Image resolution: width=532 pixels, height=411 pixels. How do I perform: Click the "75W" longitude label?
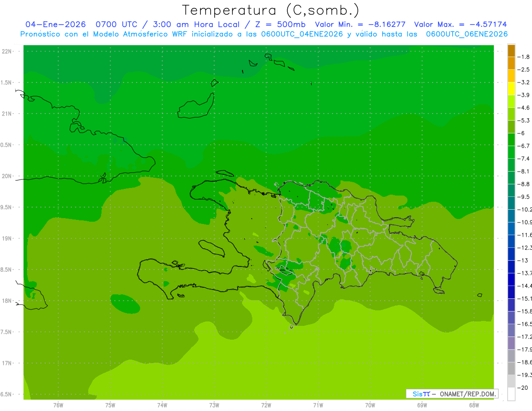[110, 405]
